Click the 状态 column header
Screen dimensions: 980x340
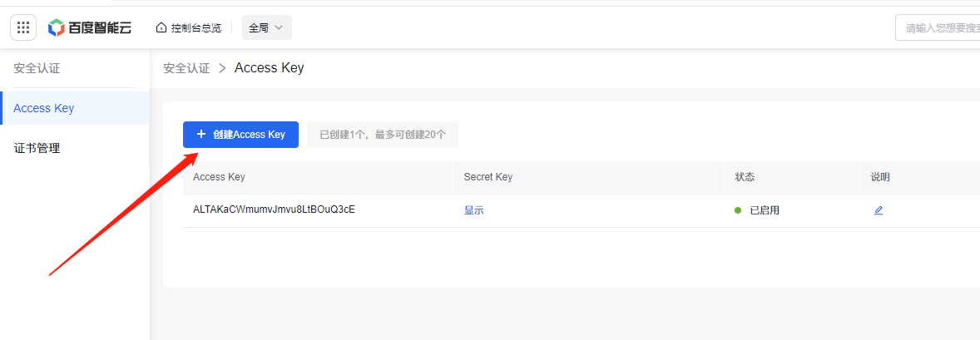pos(744,177)
